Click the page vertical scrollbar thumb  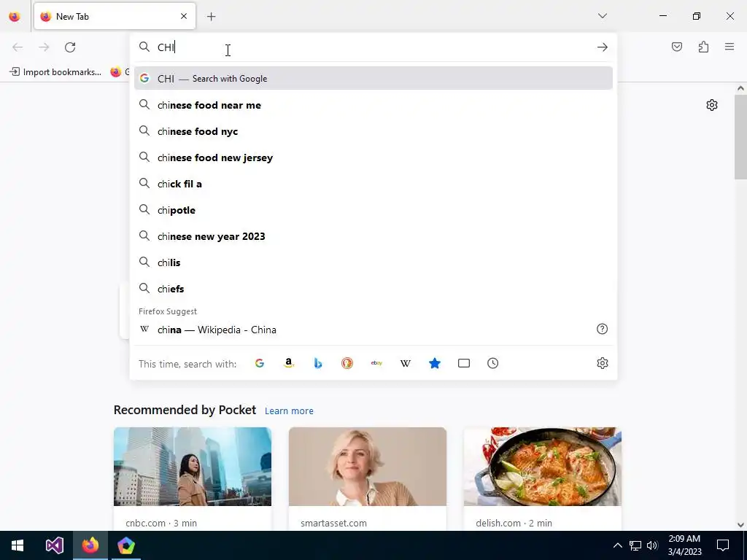[740, 137]
